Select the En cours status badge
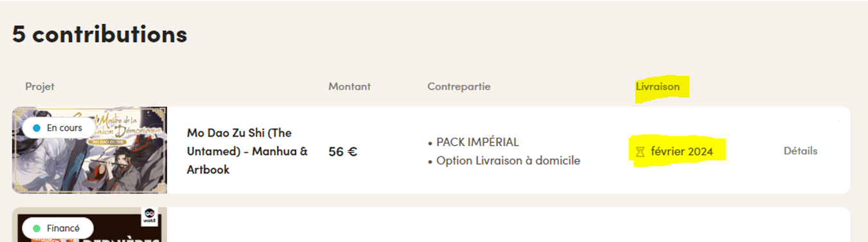 pyautogui.click(x=59, y=128)
